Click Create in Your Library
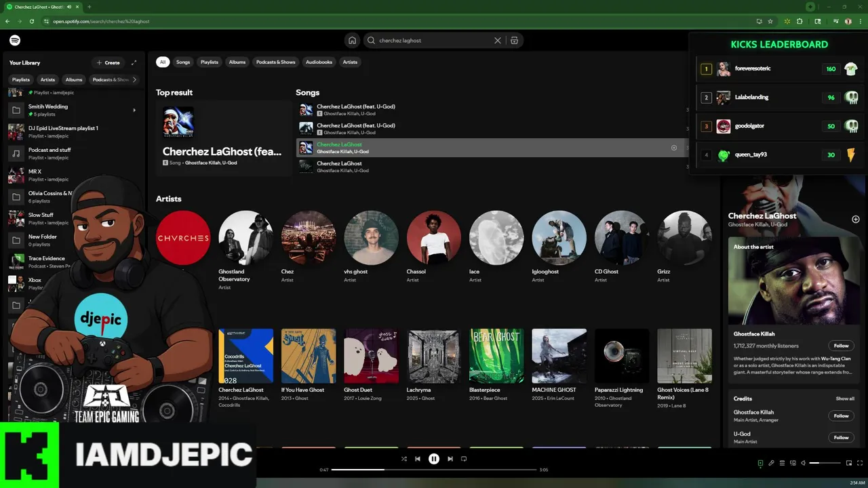The width and height of the screenshot is (868, 488). 108,62
